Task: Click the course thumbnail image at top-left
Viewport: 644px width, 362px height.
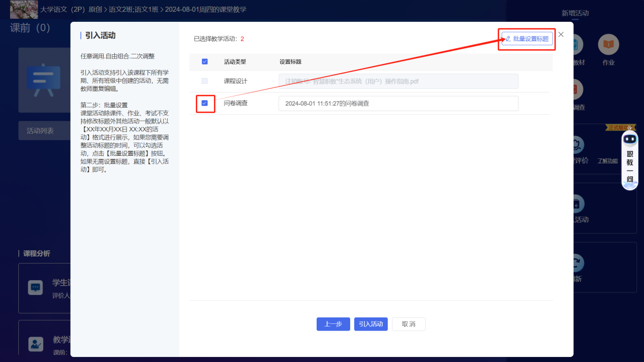Action: [24, 10]
